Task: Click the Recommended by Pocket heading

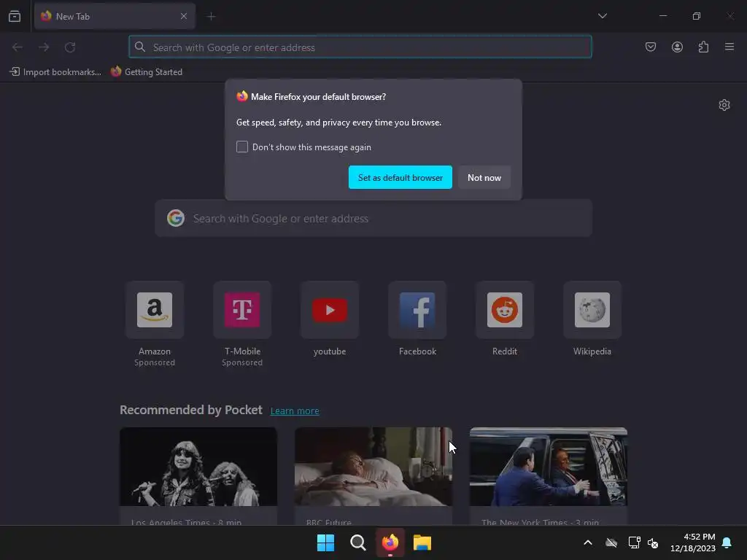Action: point(191,410)
